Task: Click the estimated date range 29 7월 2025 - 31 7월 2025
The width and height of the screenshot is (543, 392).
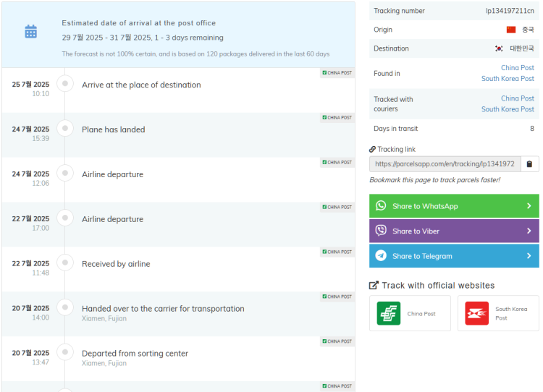Action: click(x=106, y=38)
